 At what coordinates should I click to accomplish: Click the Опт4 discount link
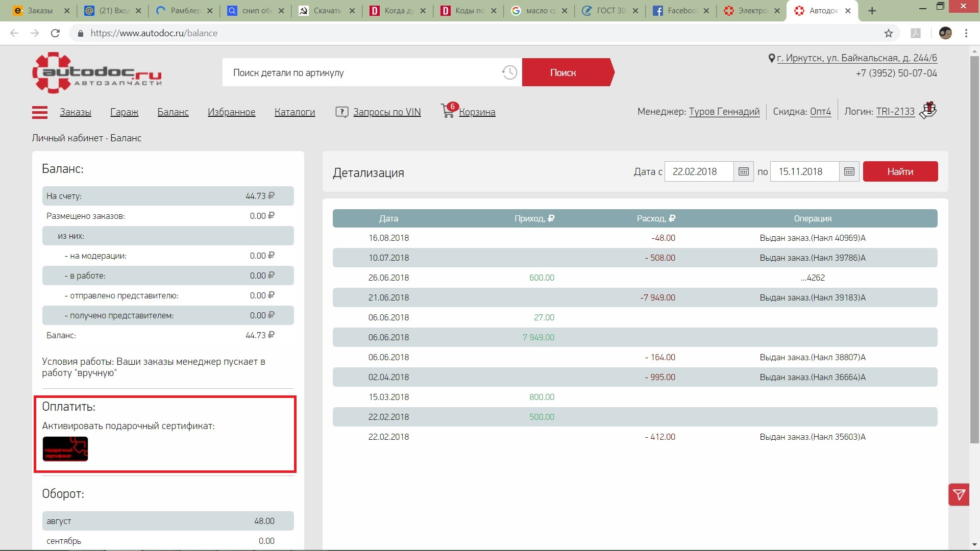(x=820, y=112)
